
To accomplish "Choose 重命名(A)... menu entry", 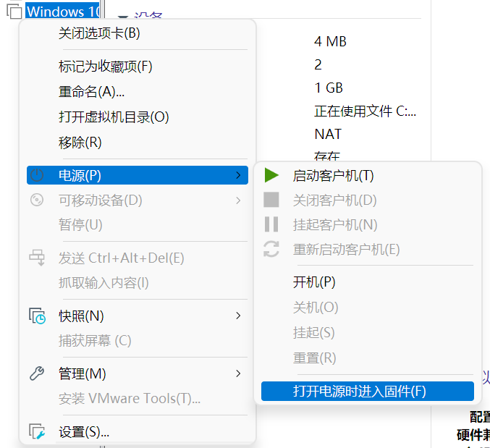I will 138,91.
